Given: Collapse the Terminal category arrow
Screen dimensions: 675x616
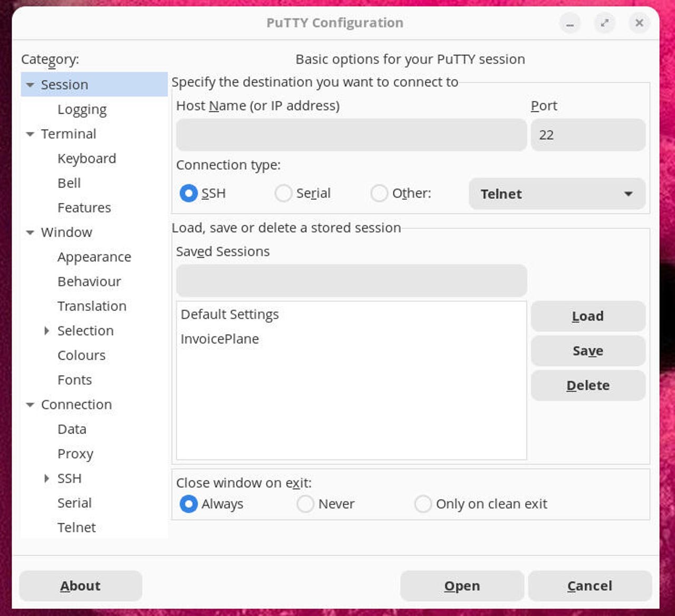Looking at the screenshot, I should (30, 134).
